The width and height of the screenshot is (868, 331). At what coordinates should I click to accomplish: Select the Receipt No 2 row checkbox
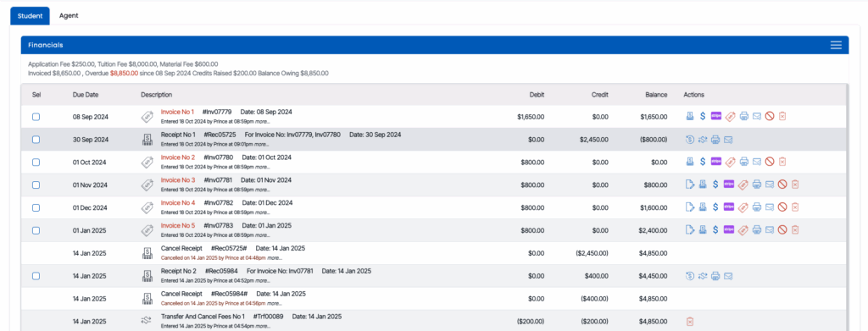click(x=36, y=276)
